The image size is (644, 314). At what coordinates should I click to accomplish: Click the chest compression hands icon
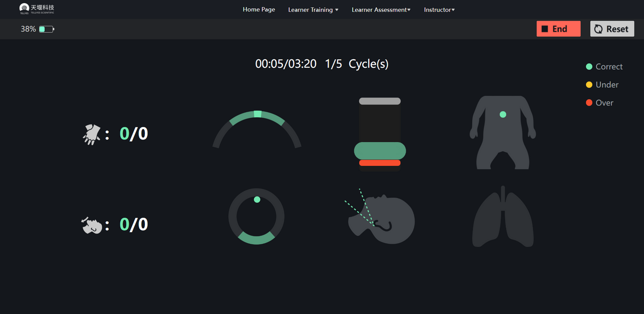coord(91,135)
